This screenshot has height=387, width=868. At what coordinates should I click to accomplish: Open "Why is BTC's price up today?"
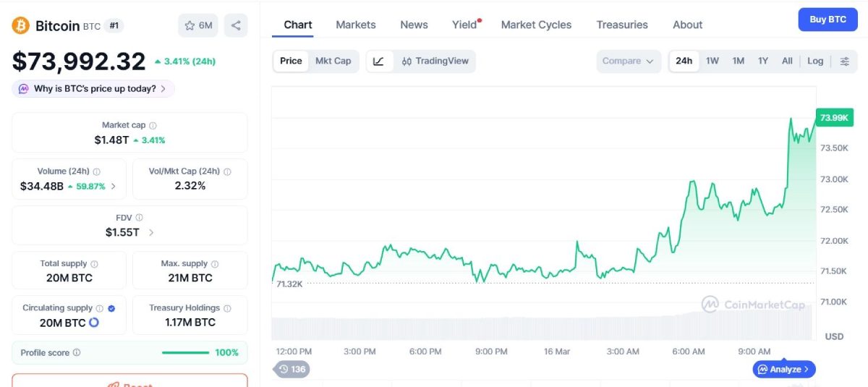click(94, 89)
